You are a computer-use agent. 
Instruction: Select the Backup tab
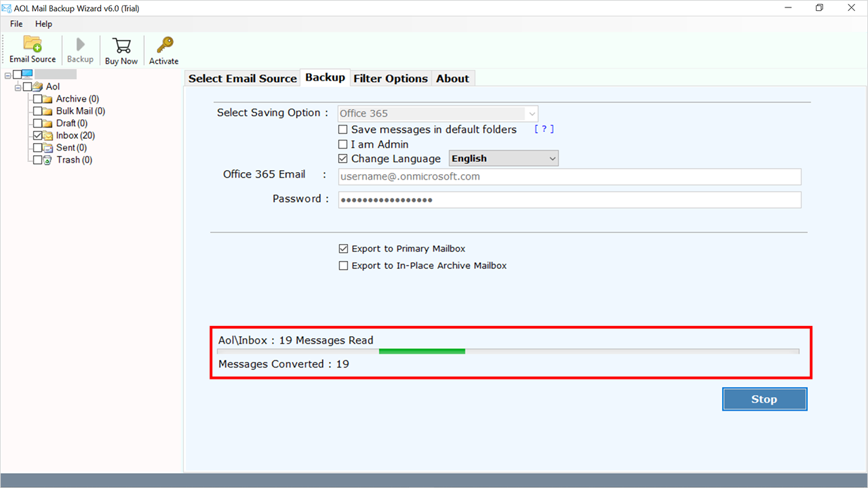point(325,77)
